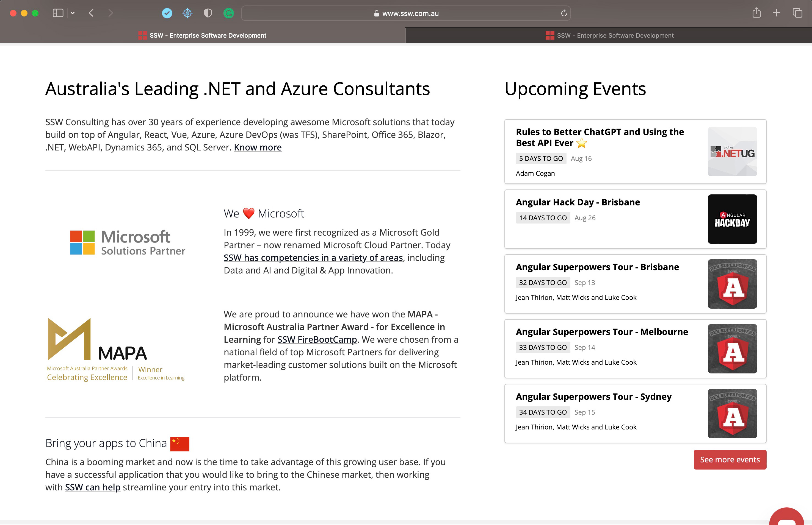Click the Safari sidebar toggle icon
The height and width of the screenshot is (525, 812).
tap(58, 13)
